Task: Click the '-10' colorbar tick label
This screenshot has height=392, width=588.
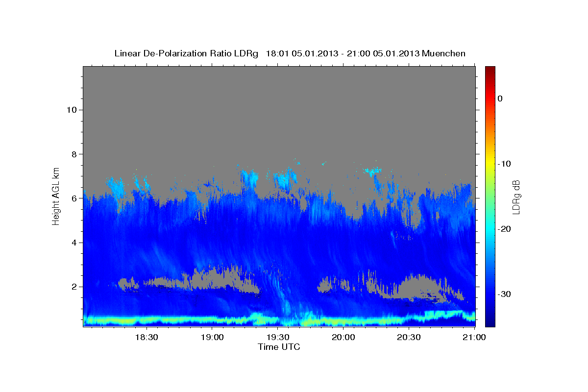Action: tap(504, 164)
